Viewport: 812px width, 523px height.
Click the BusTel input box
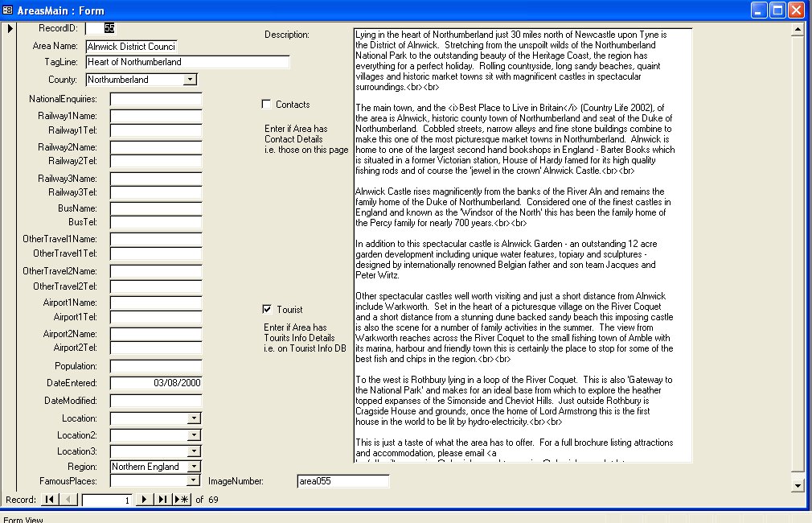tap(156, 222)
